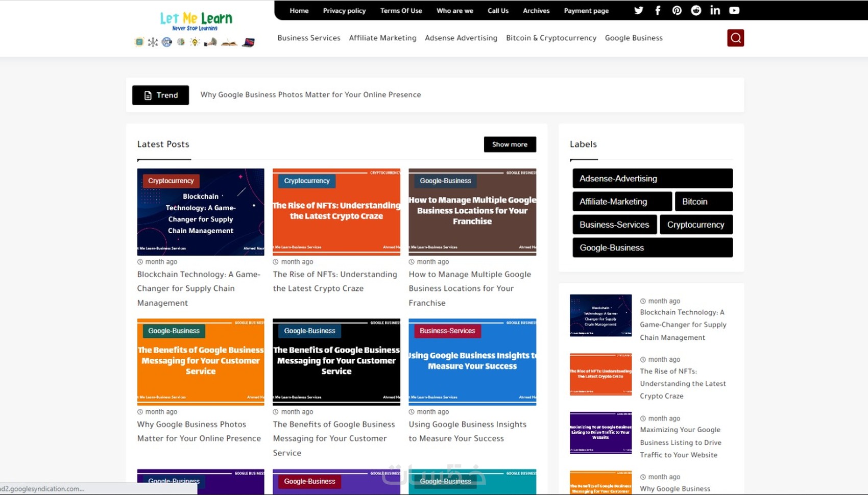Select the Google Business nav category
868x495 pixels.
634,38
